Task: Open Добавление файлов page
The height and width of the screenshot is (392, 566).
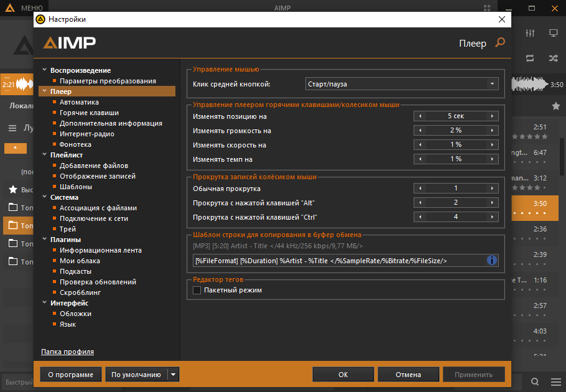Action: (x=93, y=166)
